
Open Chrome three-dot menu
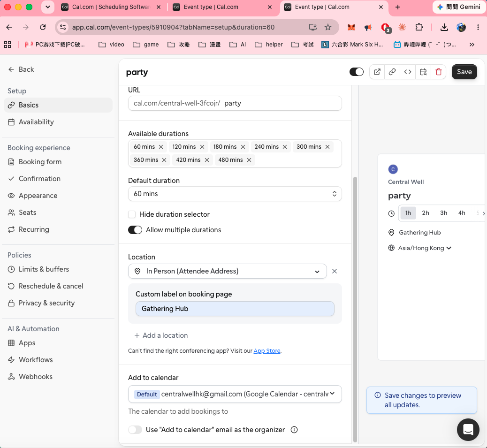pos(478,27)
